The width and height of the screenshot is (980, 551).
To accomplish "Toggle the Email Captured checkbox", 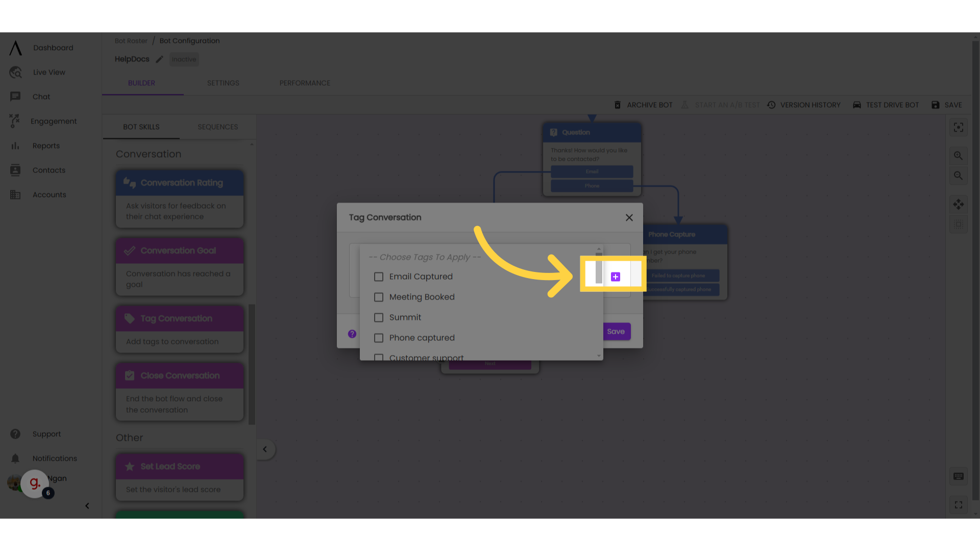I will pos(378,277).
